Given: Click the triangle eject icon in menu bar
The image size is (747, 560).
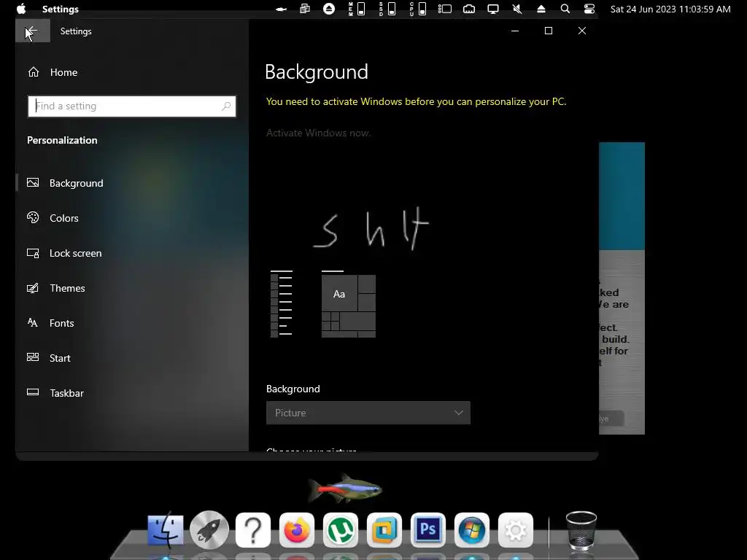Looking at the screenshot, I should coord(541,9).
